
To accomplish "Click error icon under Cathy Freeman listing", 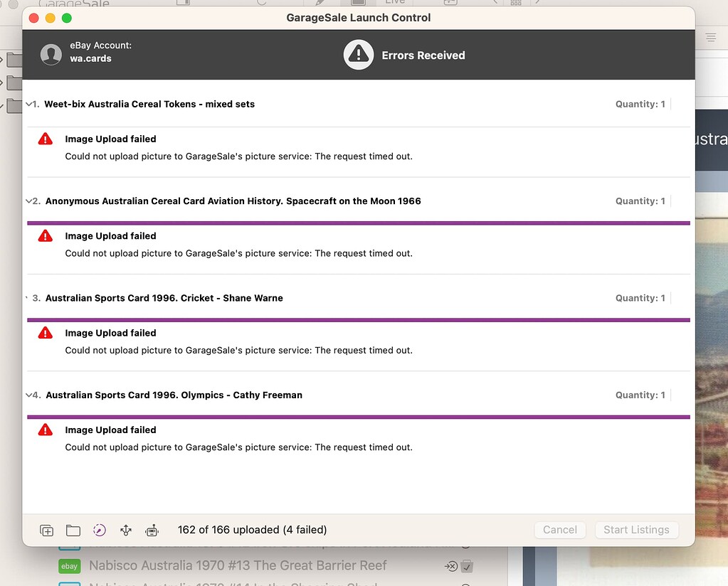I will click(x=46, y=430).
